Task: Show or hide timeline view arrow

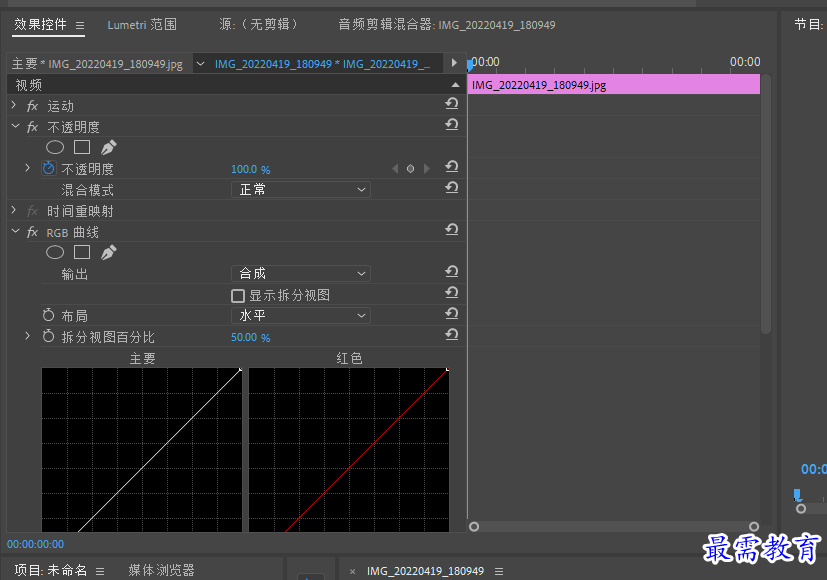Action: click(x=454, y=63)
